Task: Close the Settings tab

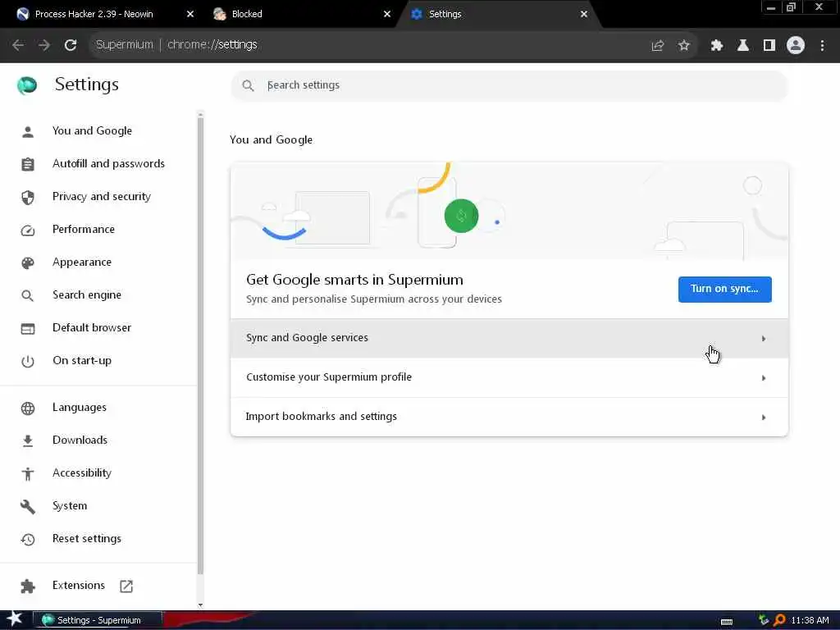Action: click(584, 15)
